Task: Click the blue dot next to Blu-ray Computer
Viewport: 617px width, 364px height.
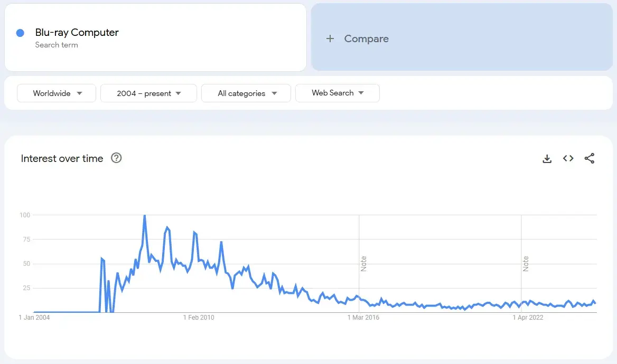Action: coord(20,33)
